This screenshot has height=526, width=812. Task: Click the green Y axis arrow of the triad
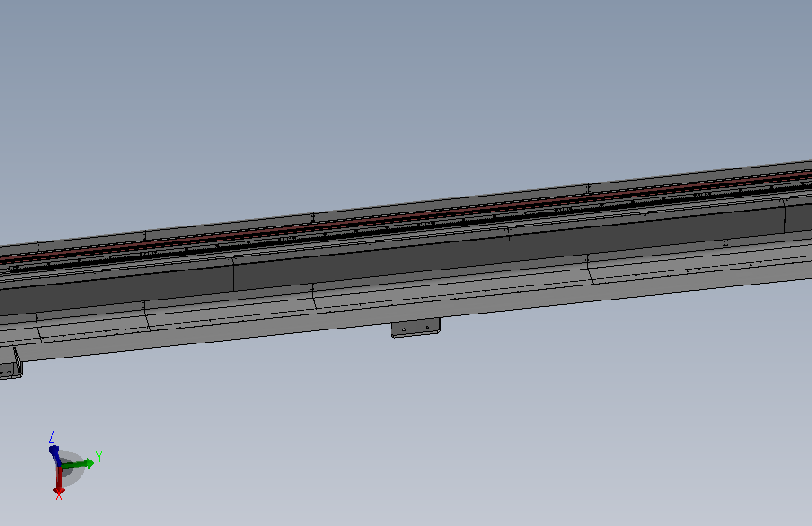79,464
